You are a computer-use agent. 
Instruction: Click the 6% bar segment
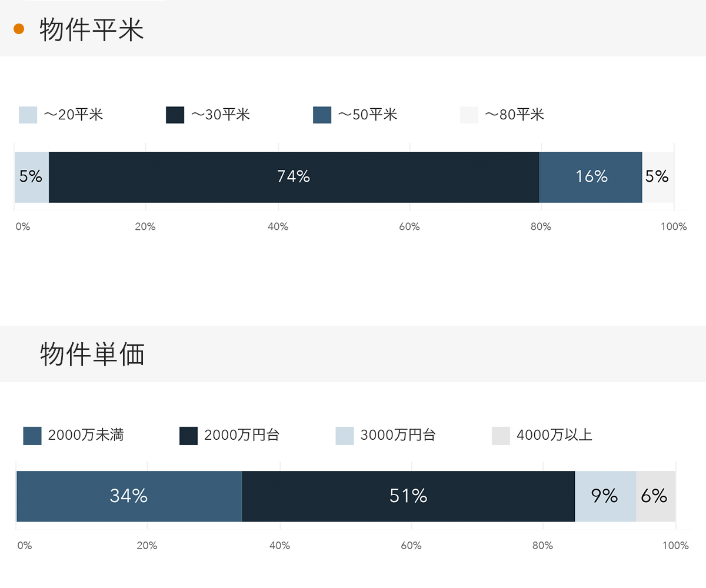click(x=655, y=496)
